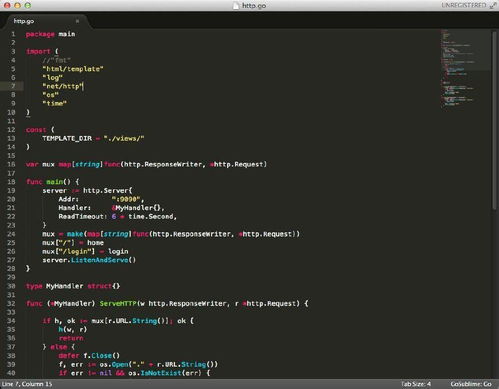This screenshot has height=389, width=499.
Task: Click the "./views/" string
Action: [124, 138]
